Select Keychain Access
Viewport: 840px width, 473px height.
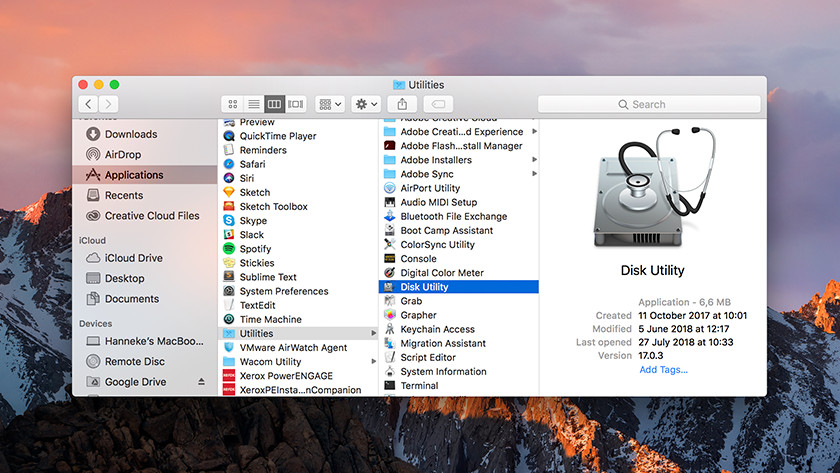(x=459, y=329)
